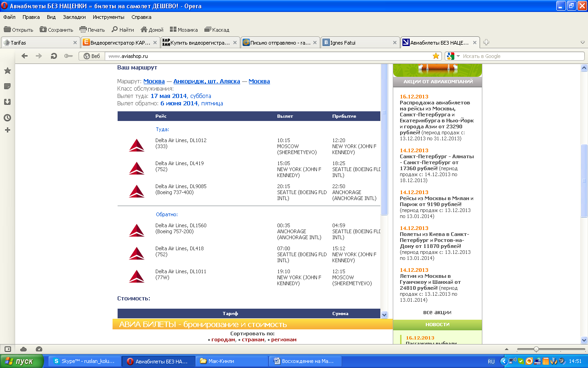Go to home page via Домой
This screenshot has width=588, height=368.
[152, 30]
